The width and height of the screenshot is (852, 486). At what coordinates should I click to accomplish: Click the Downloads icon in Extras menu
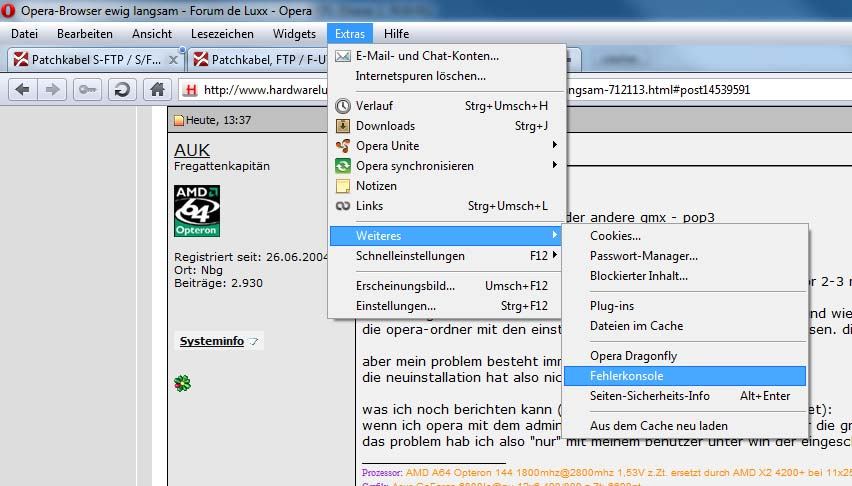pos(342,126)
